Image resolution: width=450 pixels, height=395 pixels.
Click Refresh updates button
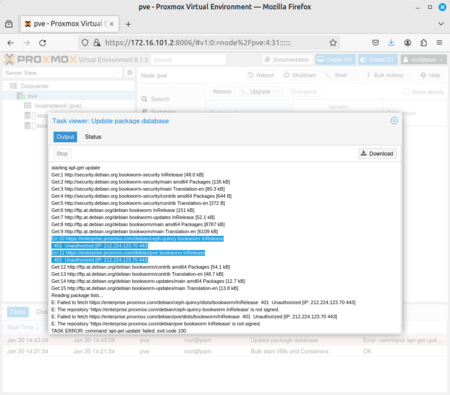coord(222,91)
